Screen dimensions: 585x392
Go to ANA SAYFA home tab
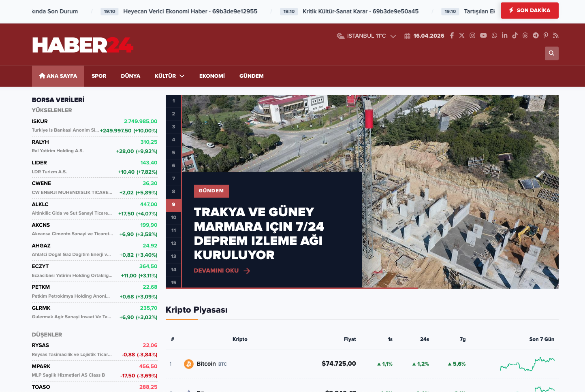pos(58,76)
